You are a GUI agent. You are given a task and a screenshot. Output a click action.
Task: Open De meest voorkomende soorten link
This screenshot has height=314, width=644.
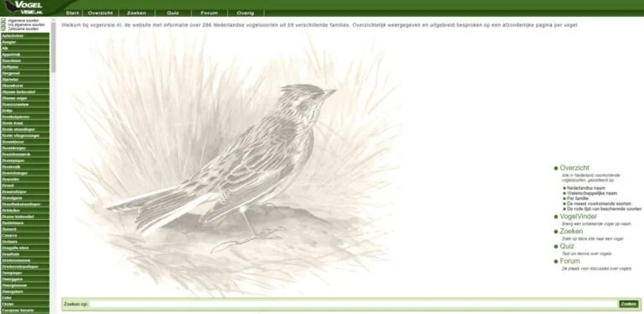pos(599,203)
